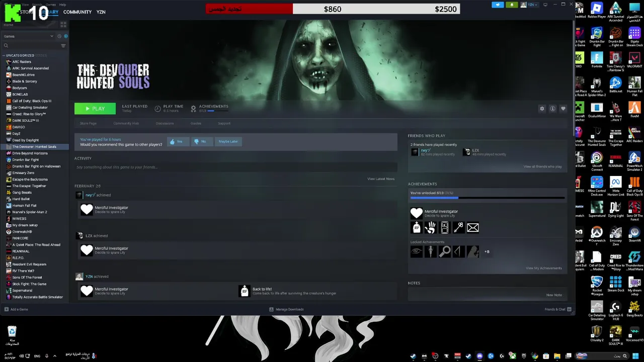
Task: Open Friends & Chat panel
Action: 558,309
